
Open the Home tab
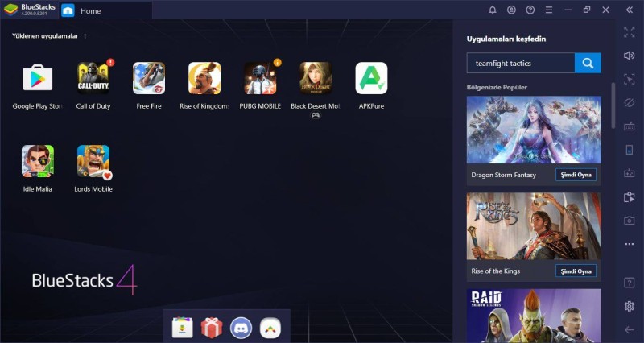[90, 10]
